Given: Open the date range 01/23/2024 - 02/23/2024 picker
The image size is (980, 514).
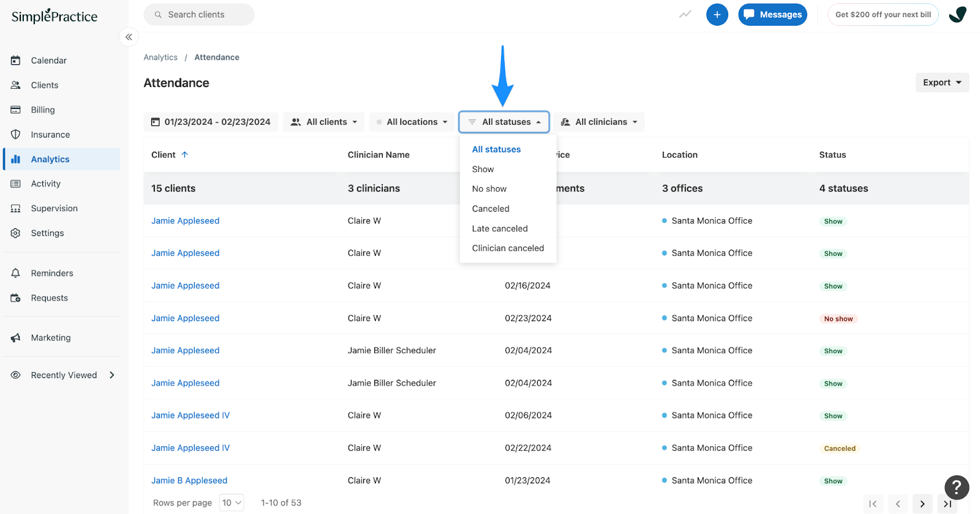Looking at the screenshot, I should pyautogui.click(x=211, y=122).
